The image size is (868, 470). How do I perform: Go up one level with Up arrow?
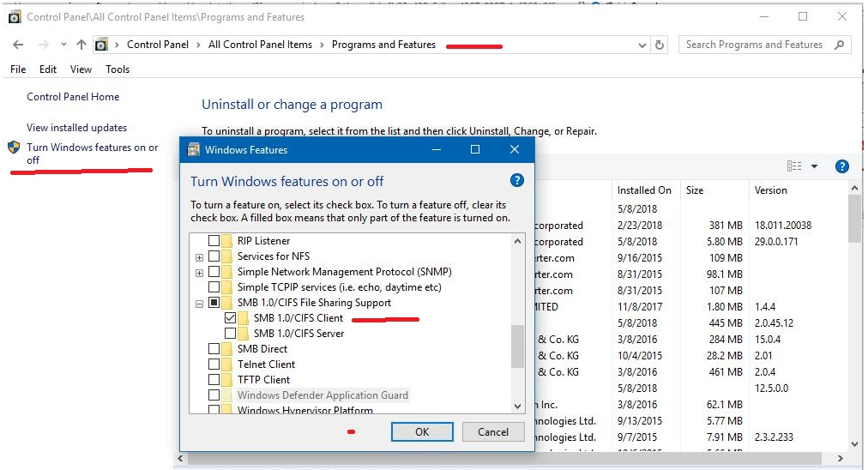[x=81, y=45]
